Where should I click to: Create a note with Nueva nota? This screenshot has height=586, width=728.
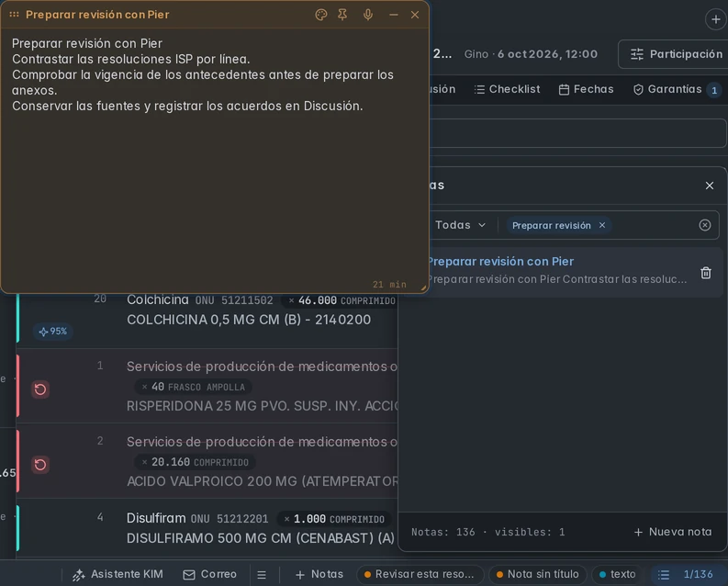(x=673, y=532)
